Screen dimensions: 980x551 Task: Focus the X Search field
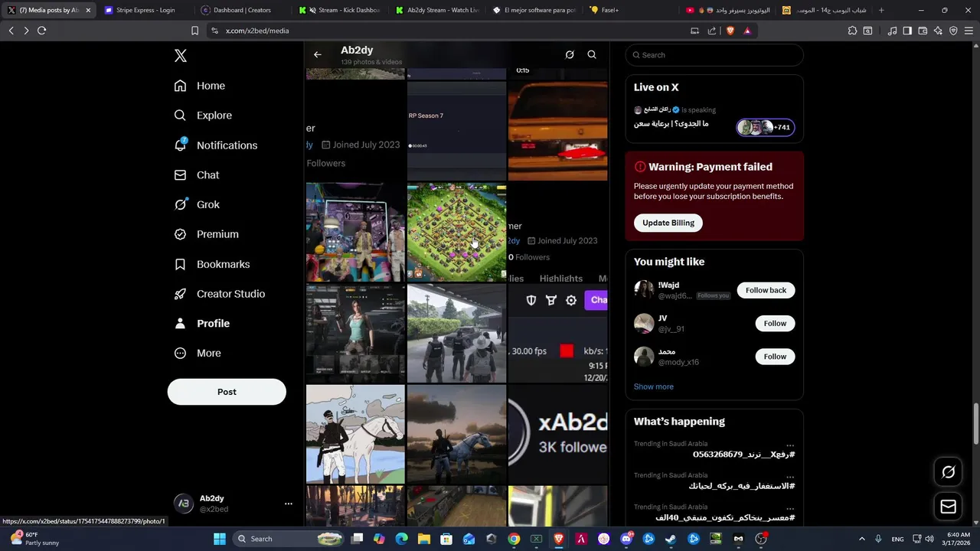coord(714,55)
